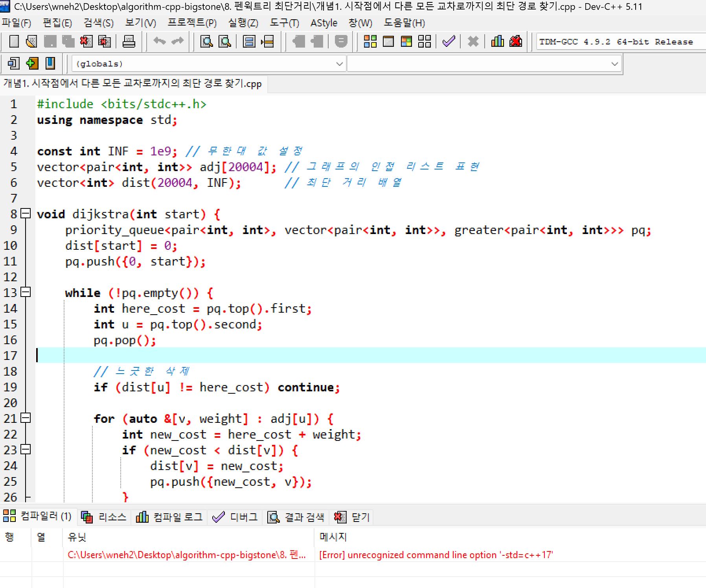Click the Stop Execution X icon
706x588 pixels.
point(473,41)
